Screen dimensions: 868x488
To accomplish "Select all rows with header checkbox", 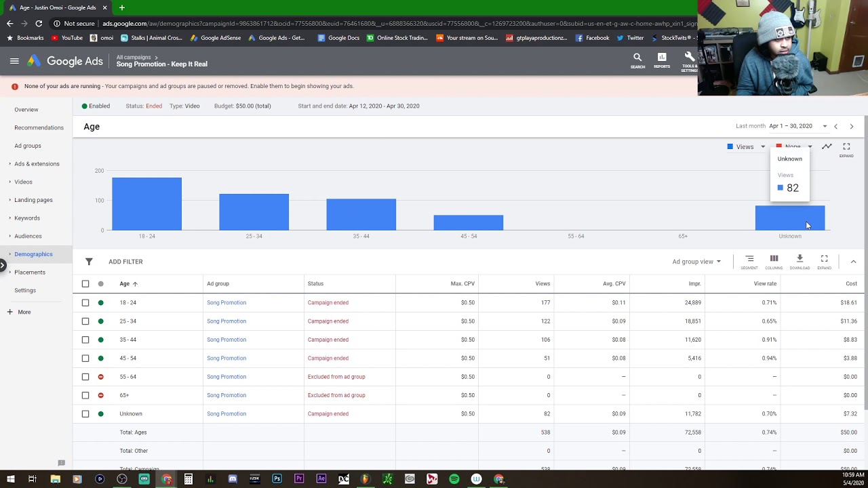I will 85,284.
